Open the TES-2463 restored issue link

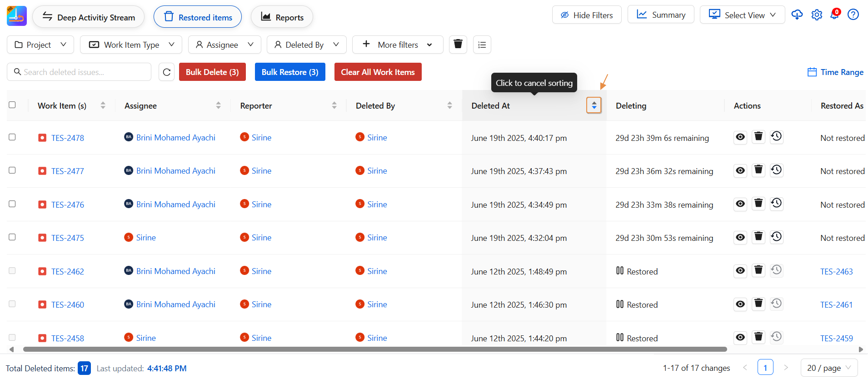coord(836,272)
